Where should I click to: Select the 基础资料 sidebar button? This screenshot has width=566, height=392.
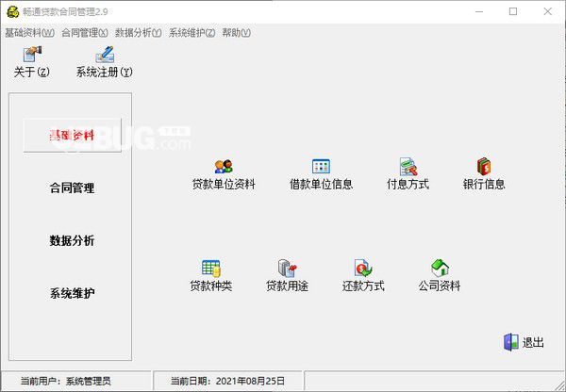coord(73,136)
